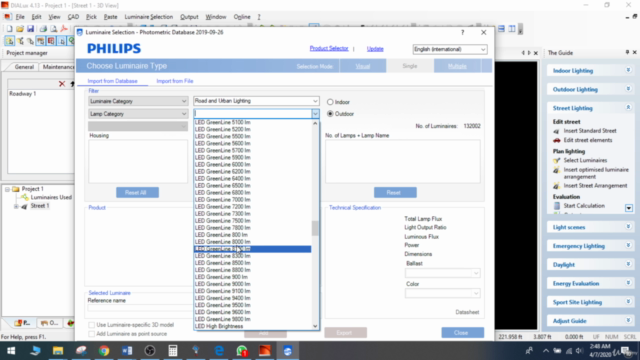
Task: Click the Update link
Action: (x=375, y=49)
